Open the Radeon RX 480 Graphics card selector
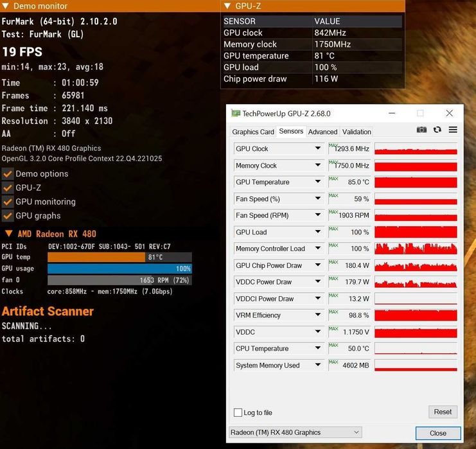The image size is (476, 449). (295, 432)
